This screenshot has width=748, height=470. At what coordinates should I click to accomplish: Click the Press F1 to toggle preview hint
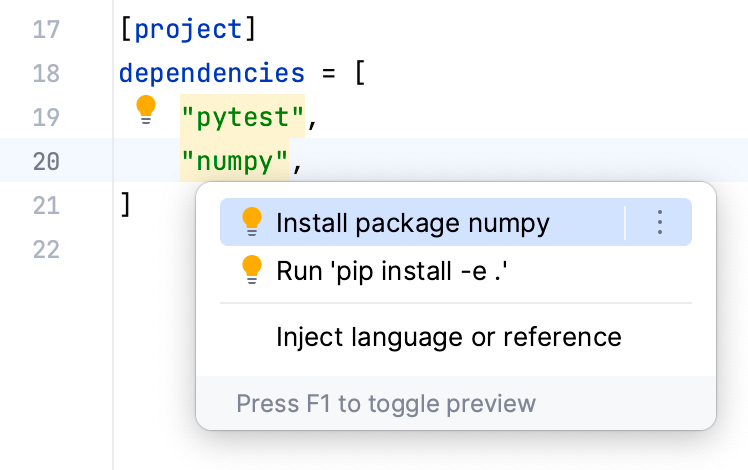[386, 404]
